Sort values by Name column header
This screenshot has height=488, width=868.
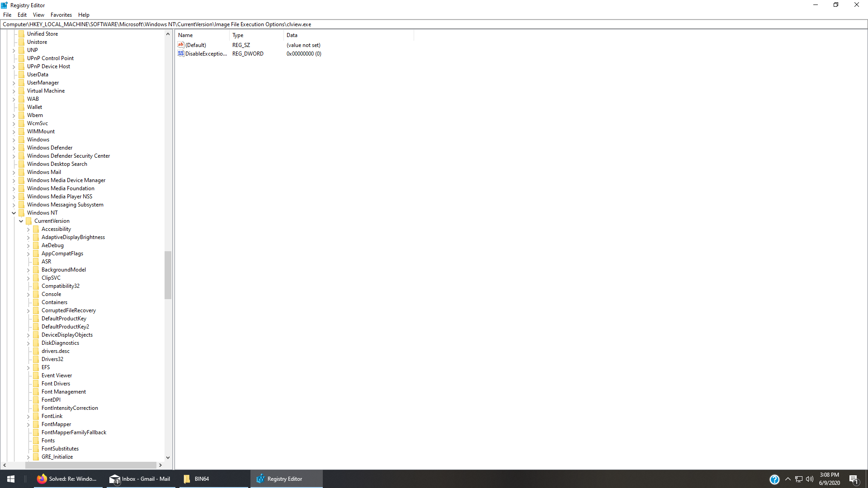203,35
